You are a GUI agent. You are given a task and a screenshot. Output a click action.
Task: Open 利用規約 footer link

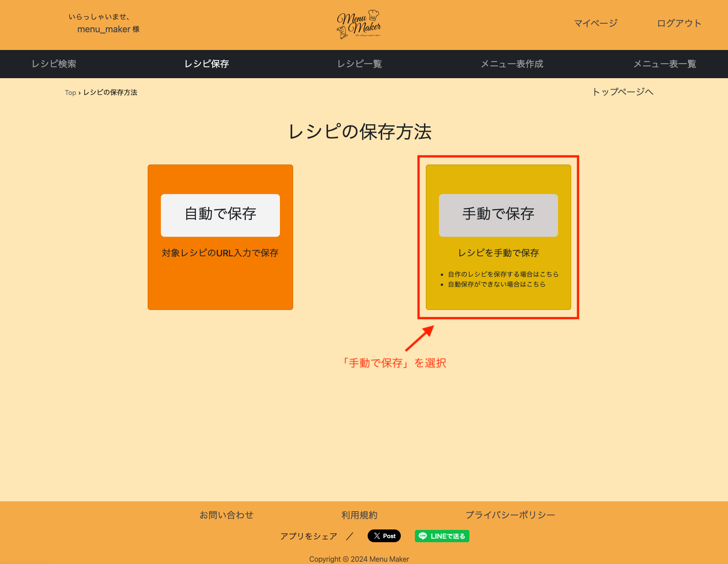pos(359,515)
